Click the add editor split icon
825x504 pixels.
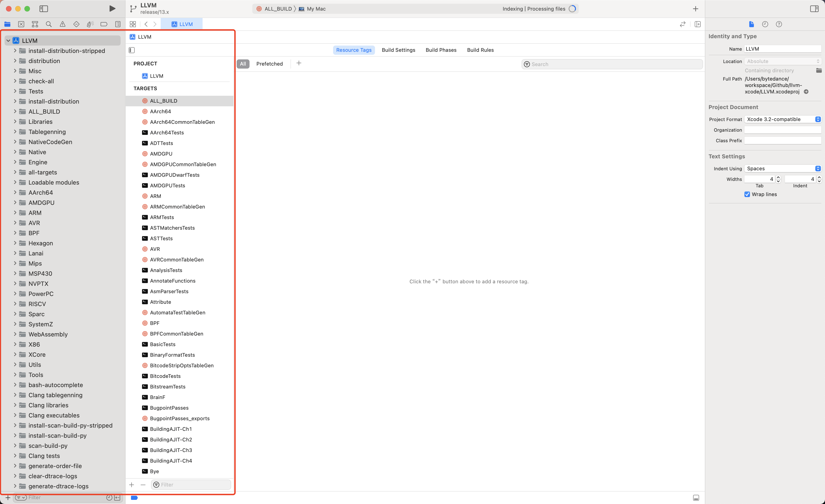tap(698, 24)
